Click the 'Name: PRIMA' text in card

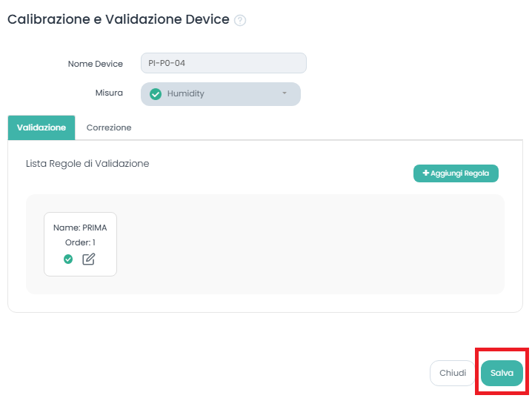(80, 228)
